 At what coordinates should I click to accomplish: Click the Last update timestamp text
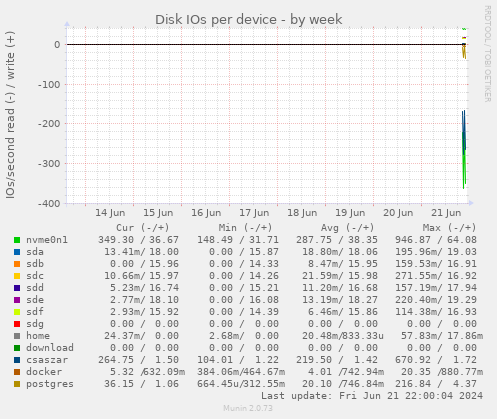pyautogui.click(x=372, y=396)
